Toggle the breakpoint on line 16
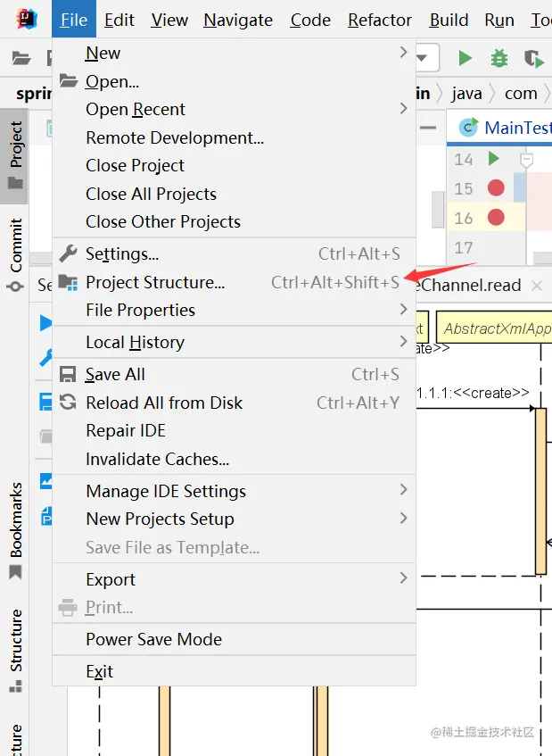The height and width of the screenshot is (756, 552). coord(496,217)
